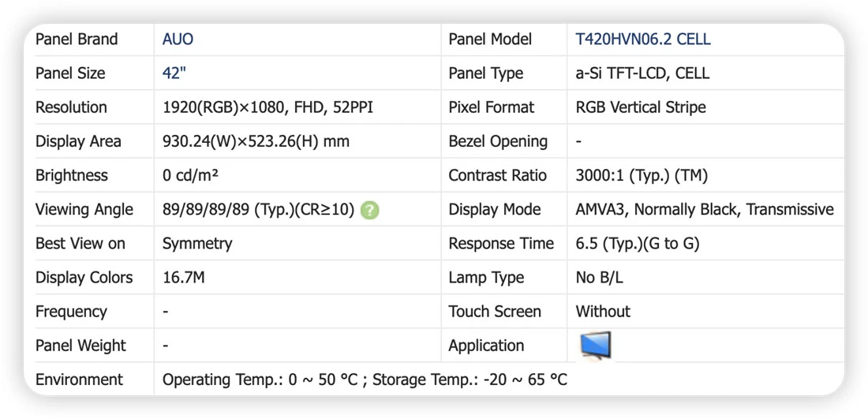Click the 0 cd/m² brightness value
The height and width of the screenshot is (419, 868).
coord(190,175)
